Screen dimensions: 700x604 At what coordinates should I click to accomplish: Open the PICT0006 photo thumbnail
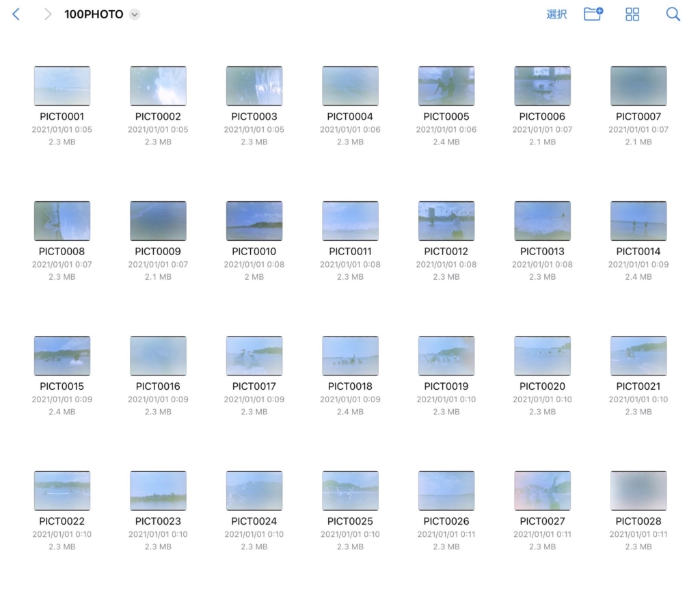pos(542,86)
